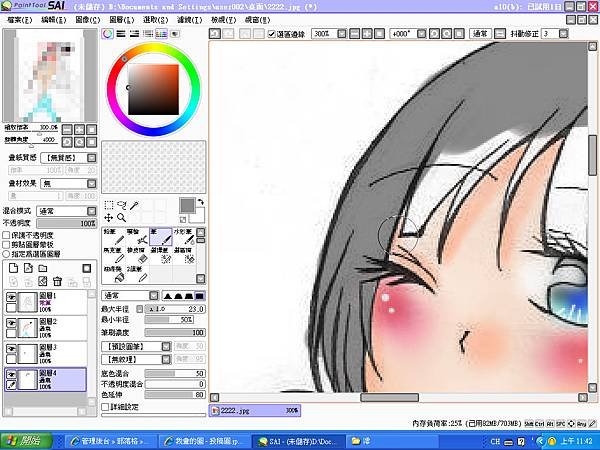Open the 畫材效果 dropdown
Screen dimensions: 600x450
click(91, 184)
